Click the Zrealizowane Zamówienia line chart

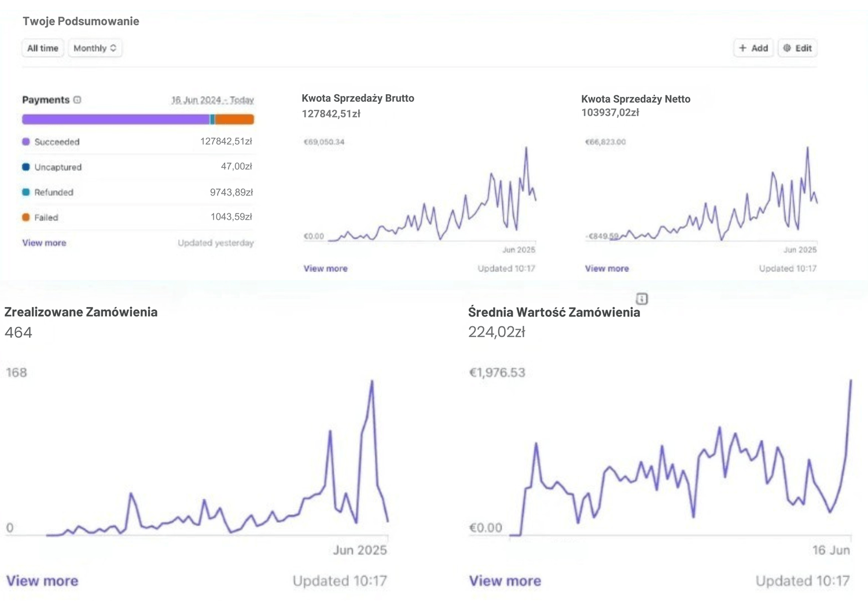[x=217, y=457]
